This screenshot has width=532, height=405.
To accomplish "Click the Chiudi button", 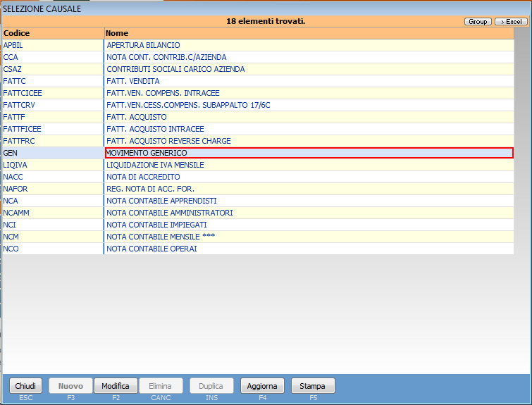I will tap(25, 386).
